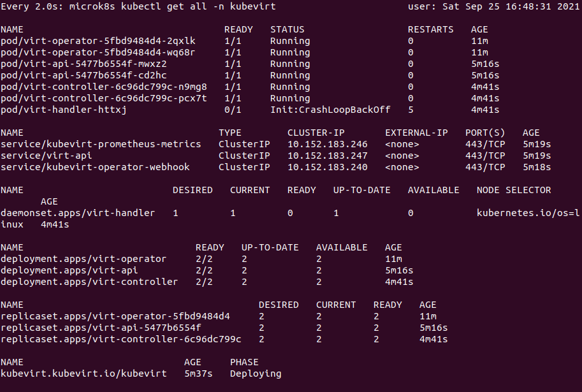582x392 pixels.
Task: Click 443/TCP port of kubevirt-operator-webhook
Action: click(485, 168)
